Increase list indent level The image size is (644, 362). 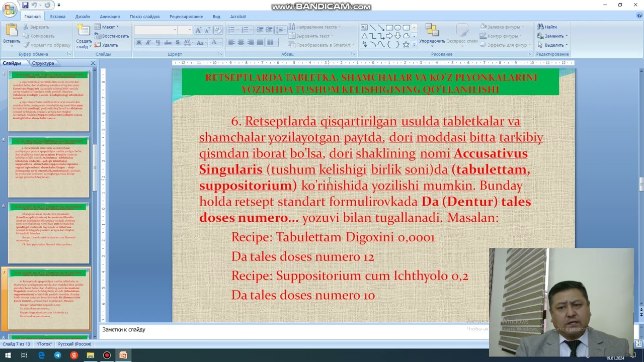click(x=269, y=30)
